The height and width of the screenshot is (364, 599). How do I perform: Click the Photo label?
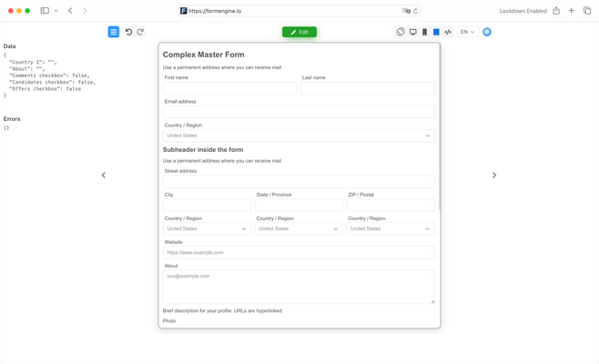click(169, 321)
